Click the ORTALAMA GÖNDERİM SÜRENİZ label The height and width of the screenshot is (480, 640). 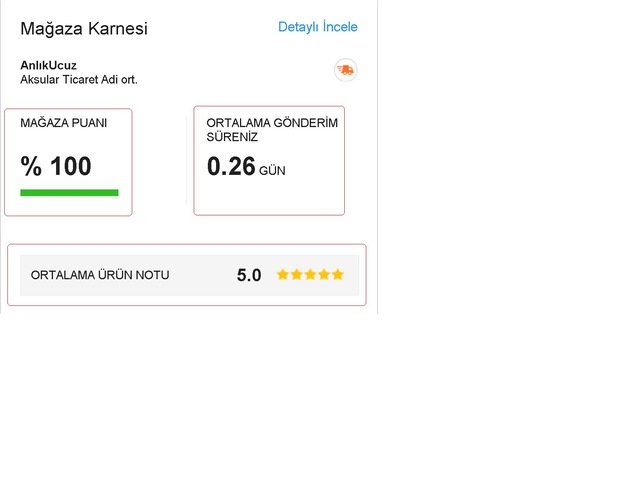click(x=272, y=130)
